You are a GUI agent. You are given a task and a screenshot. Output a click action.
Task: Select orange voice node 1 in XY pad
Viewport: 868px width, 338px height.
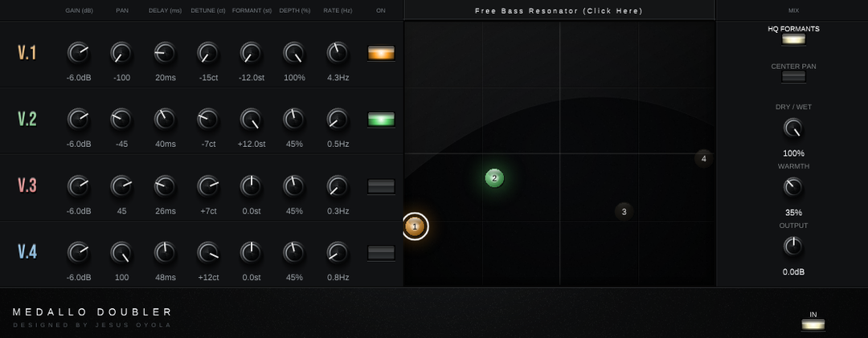[415, 226]
